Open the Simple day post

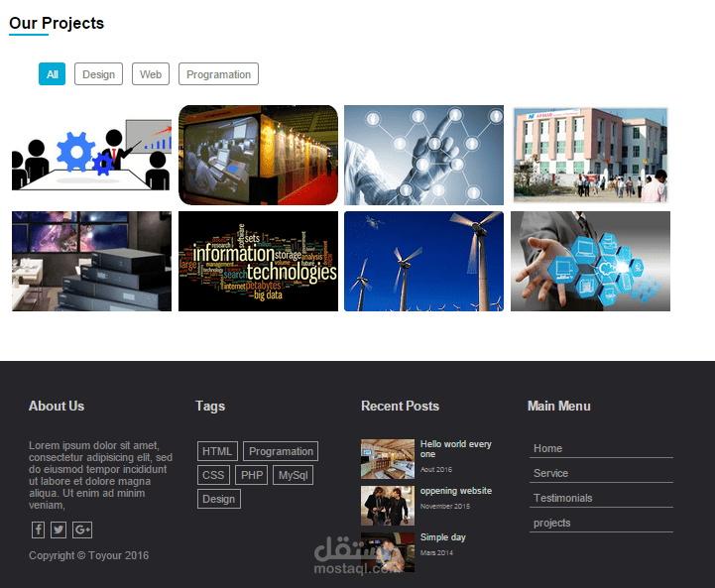tap(442, 537)
